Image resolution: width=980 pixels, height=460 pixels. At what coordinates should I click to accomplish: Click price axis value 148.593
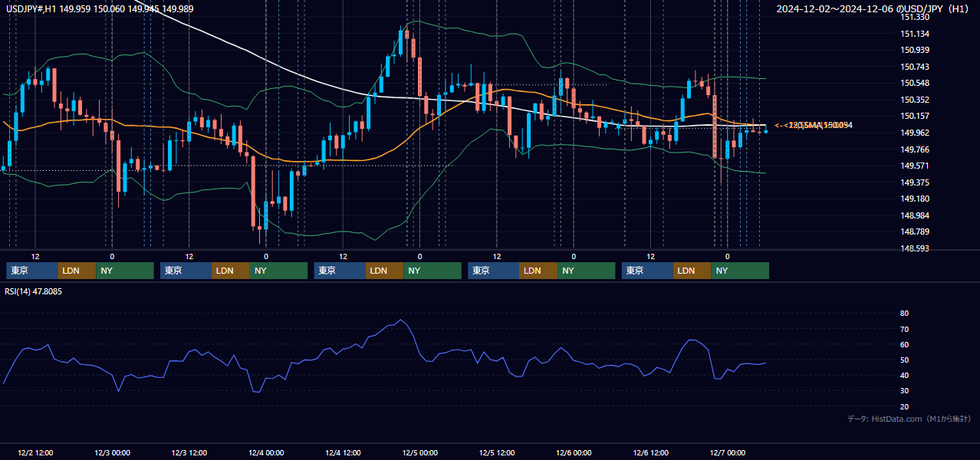[x=915, y=248]
